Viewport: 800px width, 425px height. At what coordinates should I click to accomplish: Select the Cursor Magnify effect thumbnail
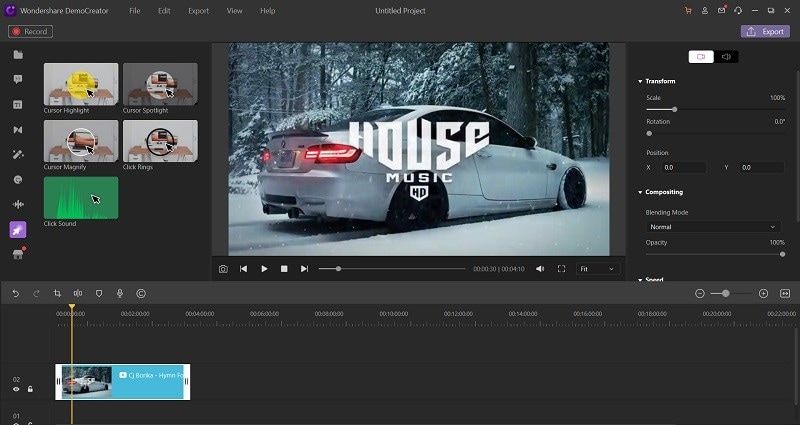coord(81,141)
